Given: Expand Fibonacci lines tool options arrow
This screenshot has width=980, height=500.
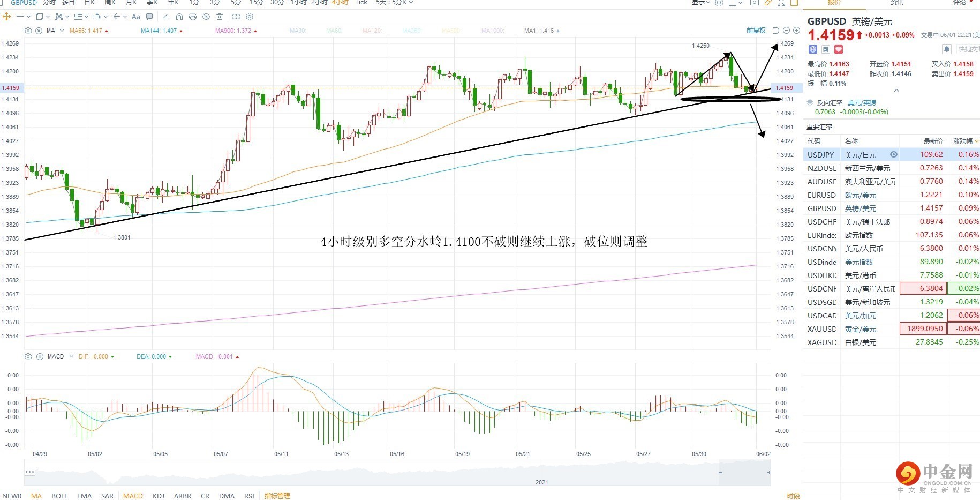Looking at the screenshot, I should click(86, 17).
